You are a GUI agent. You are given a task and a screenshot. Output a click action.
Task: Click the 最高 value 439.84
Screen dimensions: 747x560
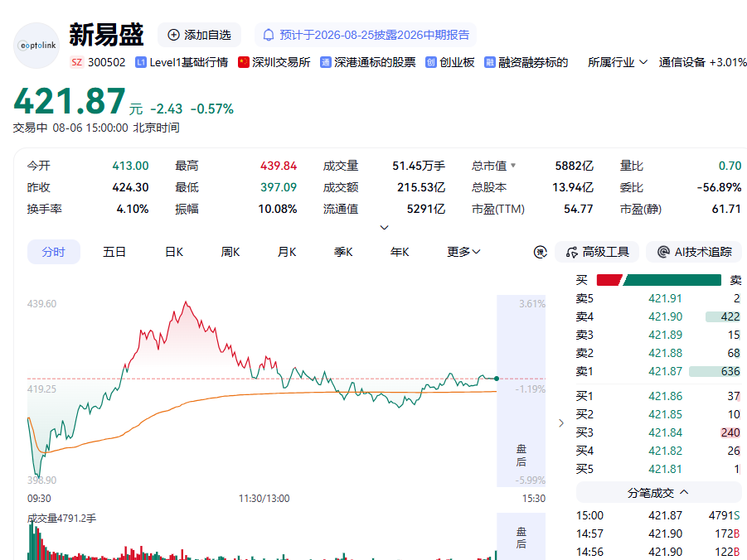tap(279, 166)
